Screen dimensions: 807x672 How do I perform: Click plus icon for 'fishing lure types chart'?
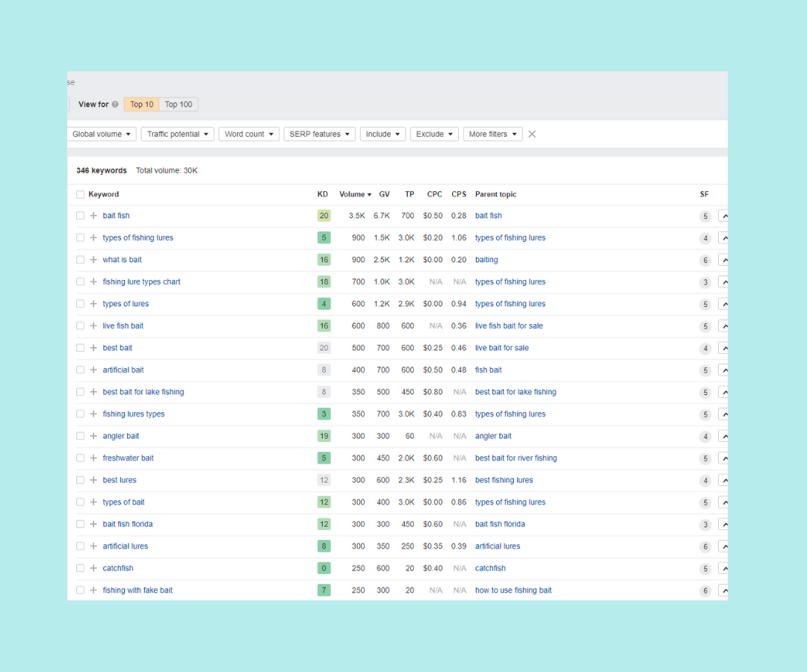pyautogui.click(x=93, y=281)
